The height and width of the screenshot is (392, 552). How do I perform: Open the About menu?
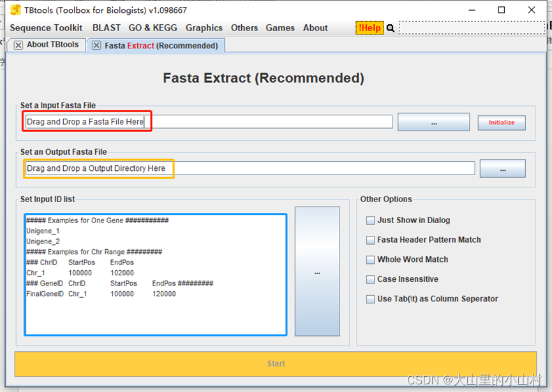(315, 28)
